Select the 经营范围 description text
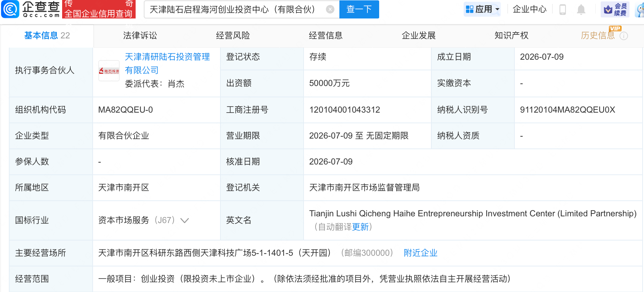 click(305, 279)
